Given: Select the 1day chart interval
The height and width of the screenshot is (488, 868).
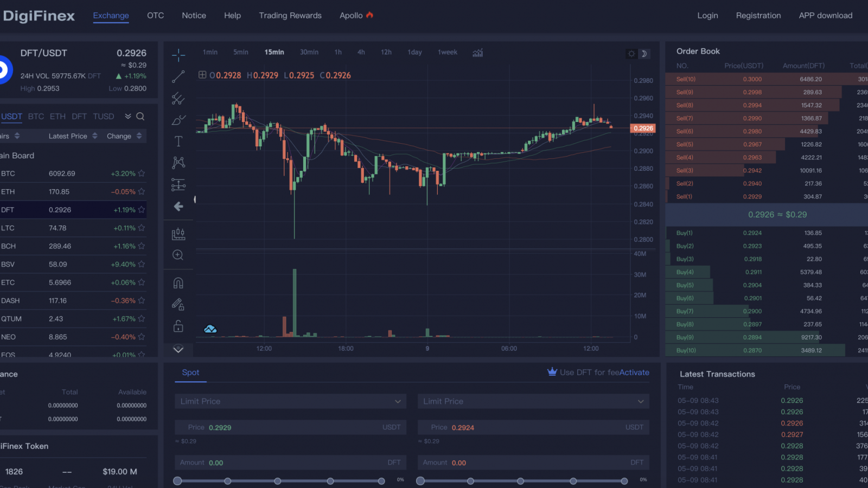Looking at the screenshot, I should [415, 52].
